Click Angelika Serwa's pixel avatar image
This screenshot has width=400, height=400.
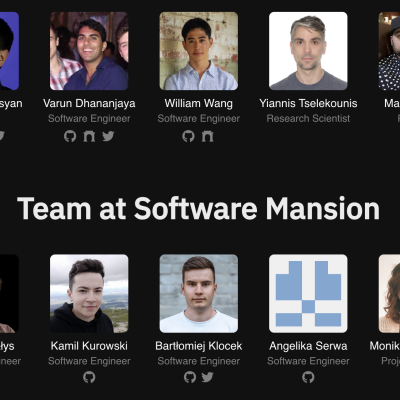(308, 294)
